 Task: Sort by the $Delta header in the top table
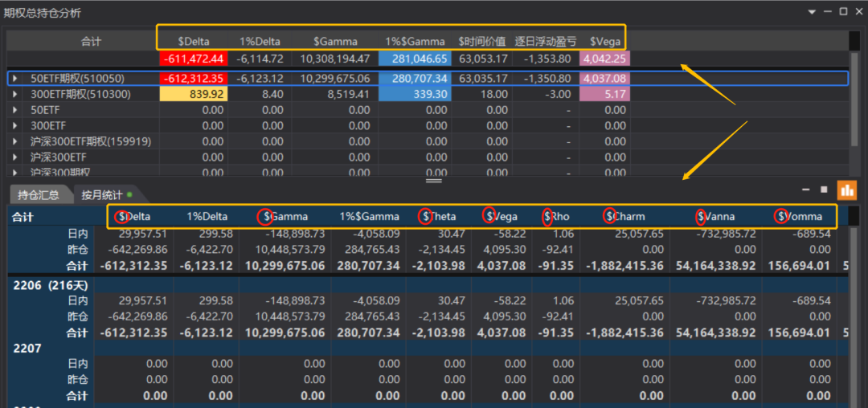click(x=193, y=41)
